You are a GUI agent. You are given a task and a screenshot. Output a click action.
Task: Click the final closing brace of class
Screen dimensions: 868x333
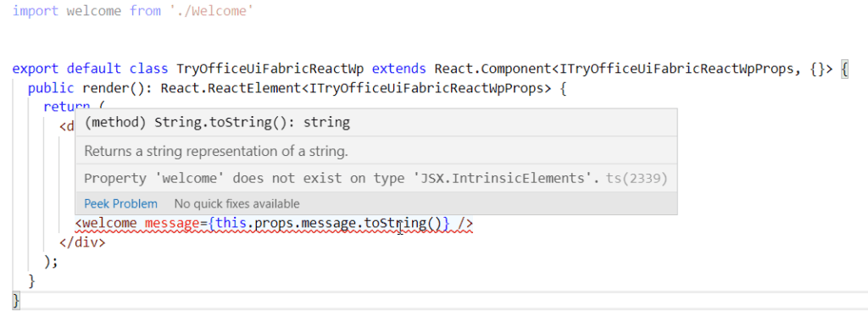tap(16, 301)
